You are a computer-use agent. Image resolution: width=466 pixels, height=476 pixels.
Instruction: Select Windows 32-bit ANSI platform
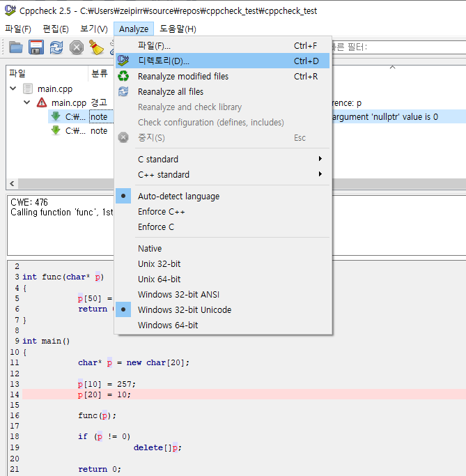point(223,294)
